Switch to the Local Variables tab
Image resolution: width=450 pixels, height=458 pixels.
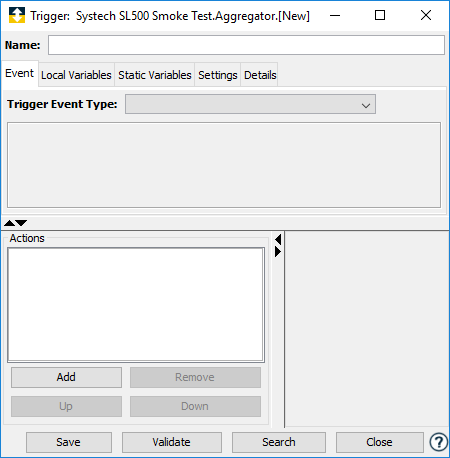(x=76, y=75)
